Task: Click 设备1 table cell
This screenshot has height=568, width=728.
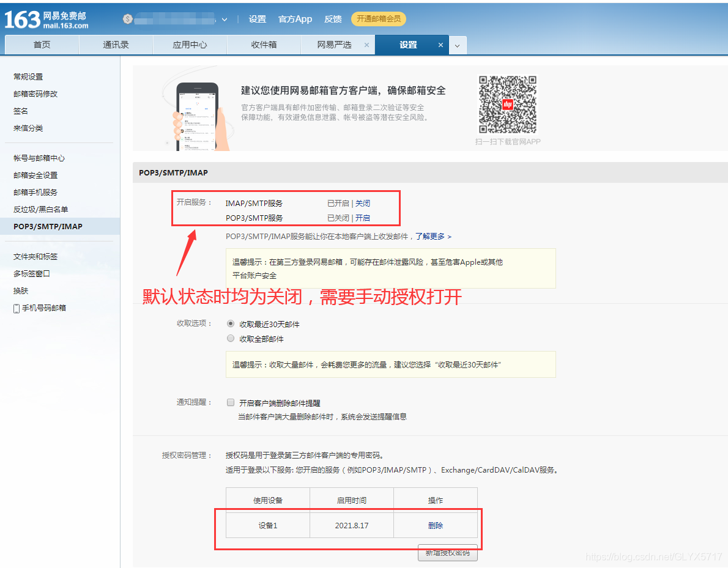Action: [268, 526]
